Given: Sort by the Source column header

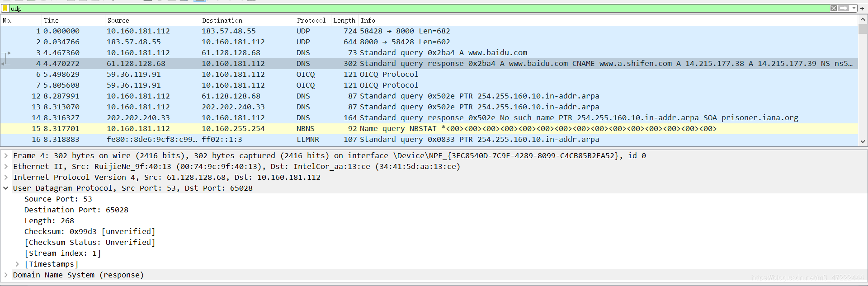Looking at the screenshot, I should pyautogui.click(x=152, y=20).
